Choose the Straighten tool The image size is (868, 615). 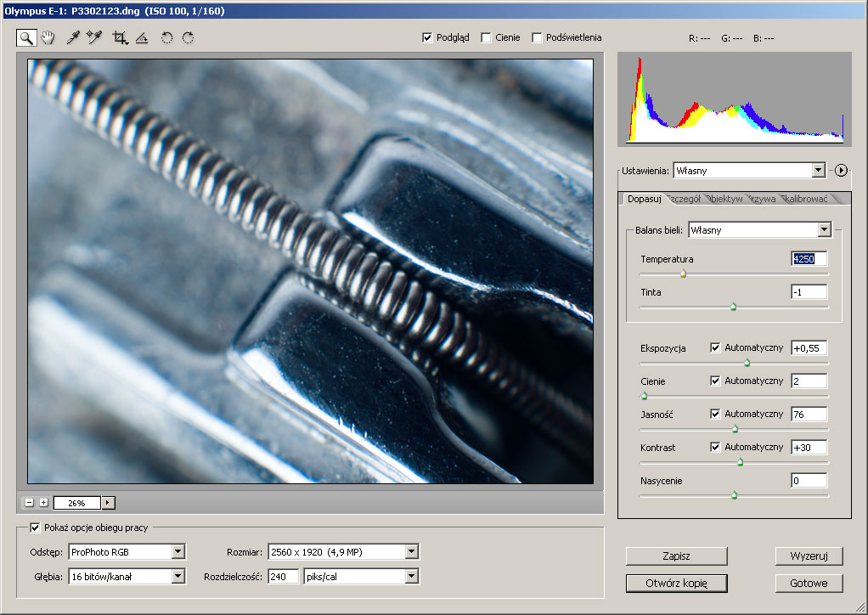point(142,37)
